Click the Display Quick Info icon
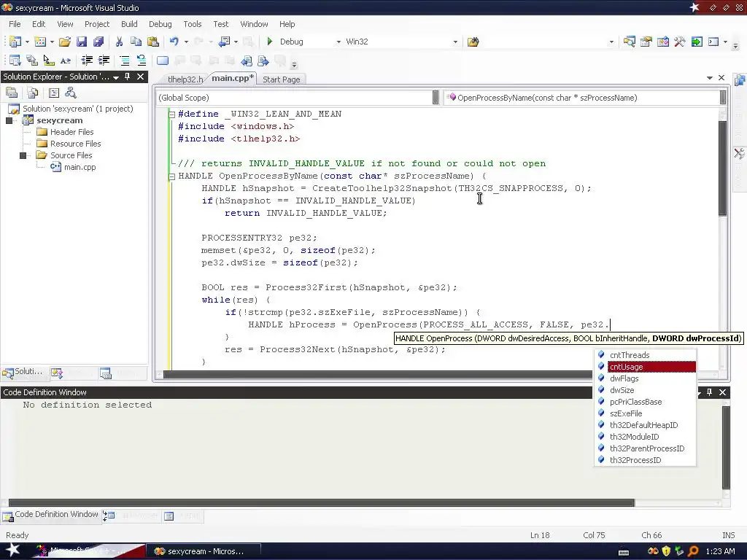The width and height of the screenshot is (747, 560). pos(49,61)
